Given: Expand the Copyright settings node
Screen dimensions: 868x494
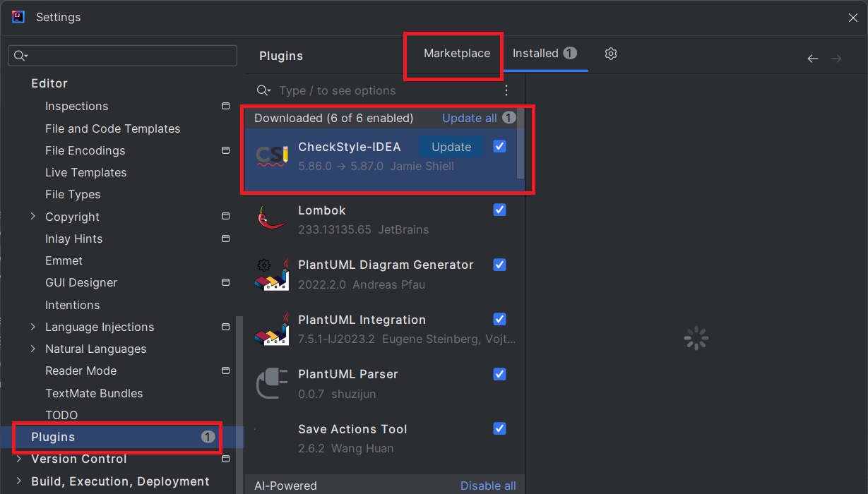Looking at the screenshot, I should point(32,217).
